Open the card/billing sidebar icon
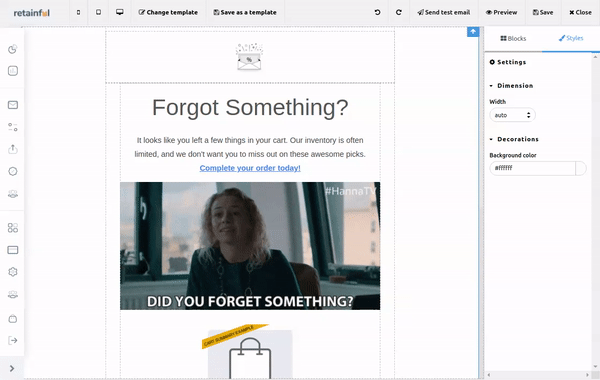600x380 pixels. coord(13,250)
